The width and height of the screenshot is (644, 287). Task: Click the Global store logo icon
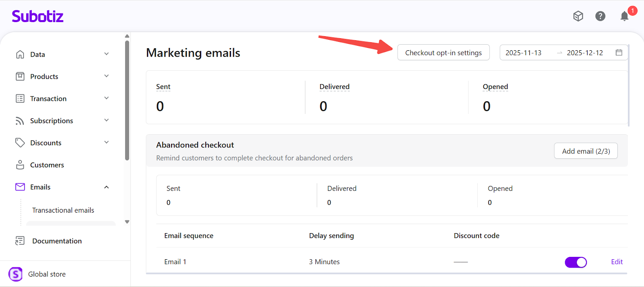coord(16,274)
